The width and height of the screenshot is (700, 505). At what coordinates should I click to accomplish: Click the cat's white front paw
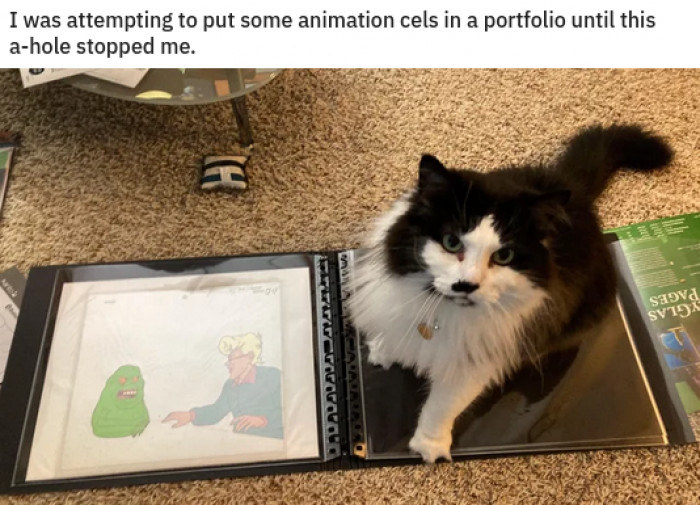point(429,444)
